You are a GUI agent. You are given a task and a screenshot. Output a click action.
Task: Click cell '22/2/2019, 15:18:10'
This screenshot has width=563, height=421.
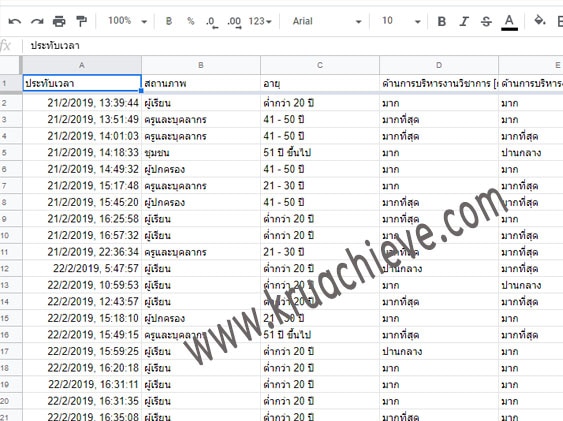coord(82,318)
